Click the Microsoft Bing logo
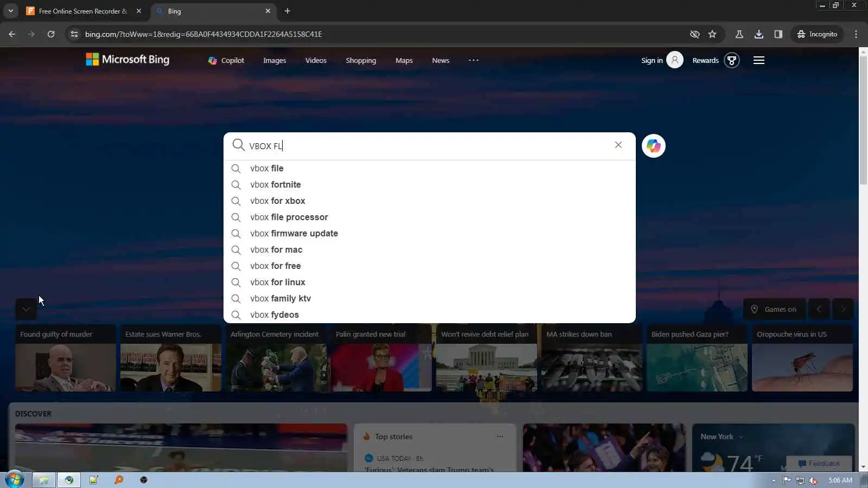 click(x=127, y=60)
